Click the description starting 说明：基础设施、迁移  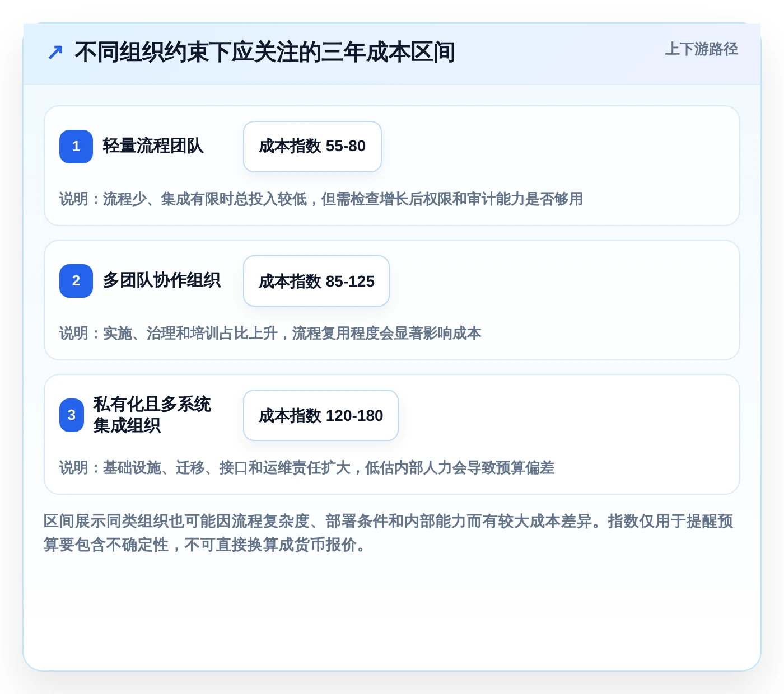[306, 468]
